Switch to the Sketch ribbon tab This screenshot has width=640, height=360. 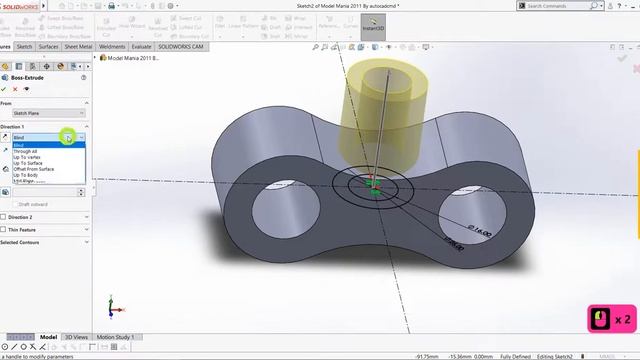[24, 47]
